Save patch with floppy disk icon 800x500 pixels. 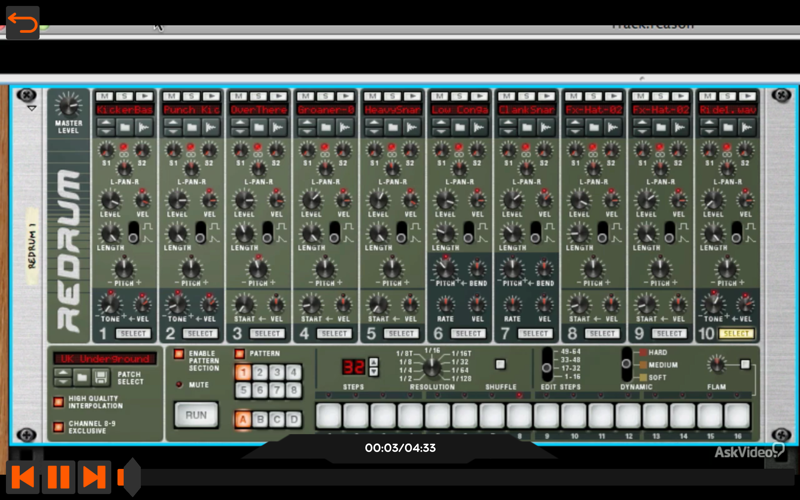[101, 378]
